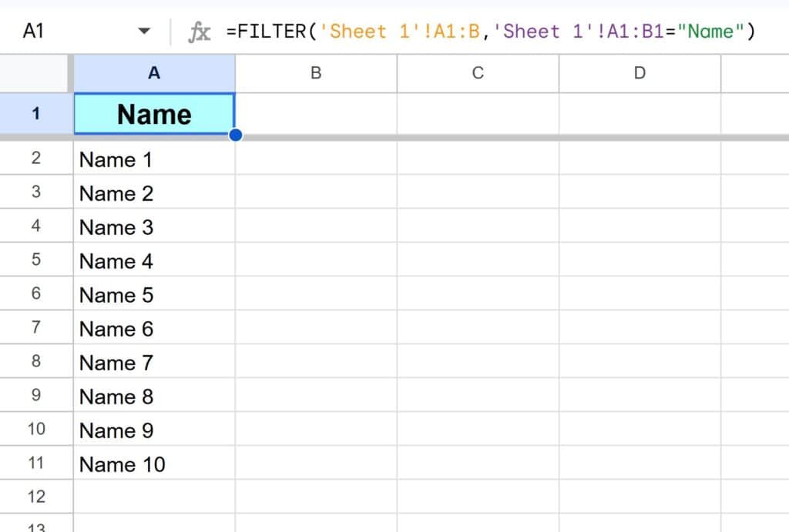The width and height of the screenshot is (789, 532).
Task: Select row 1 header
Action: click(36, 114)
